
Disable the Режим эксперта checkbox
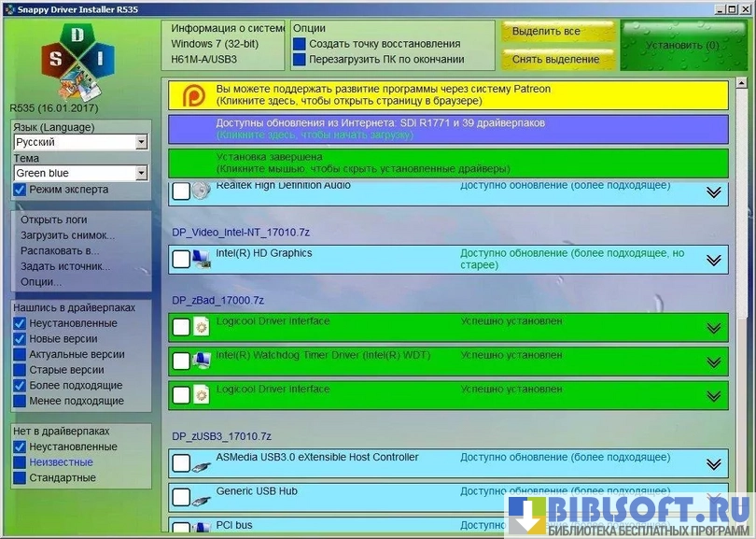click(20, 190)
